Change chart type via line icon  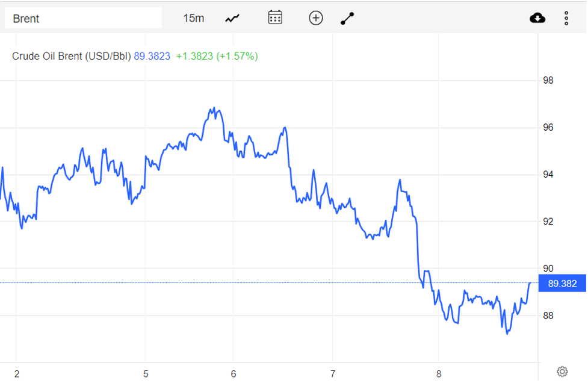tap(232, 18)
